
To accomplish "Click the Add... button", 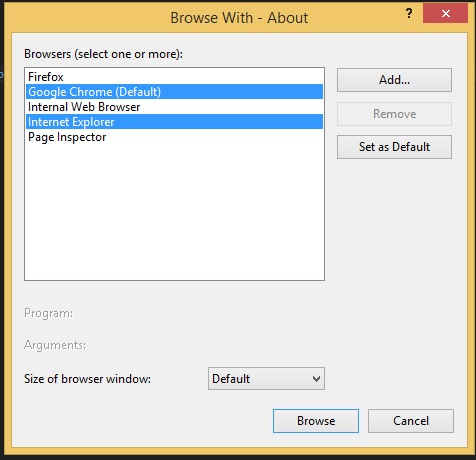I will (394, 80).
